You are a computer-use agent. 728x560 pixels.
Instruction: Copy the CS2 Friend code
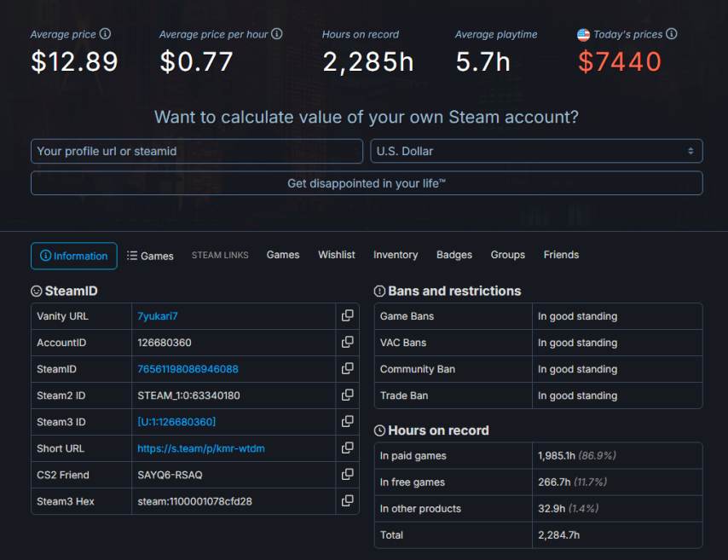coord(347,475)
